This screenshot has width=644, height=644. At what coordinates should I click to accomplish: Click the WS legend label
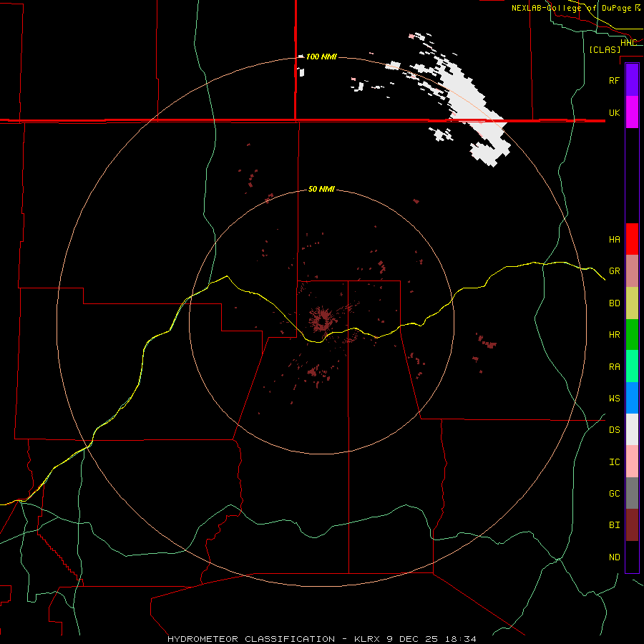[x=614, y=399]
